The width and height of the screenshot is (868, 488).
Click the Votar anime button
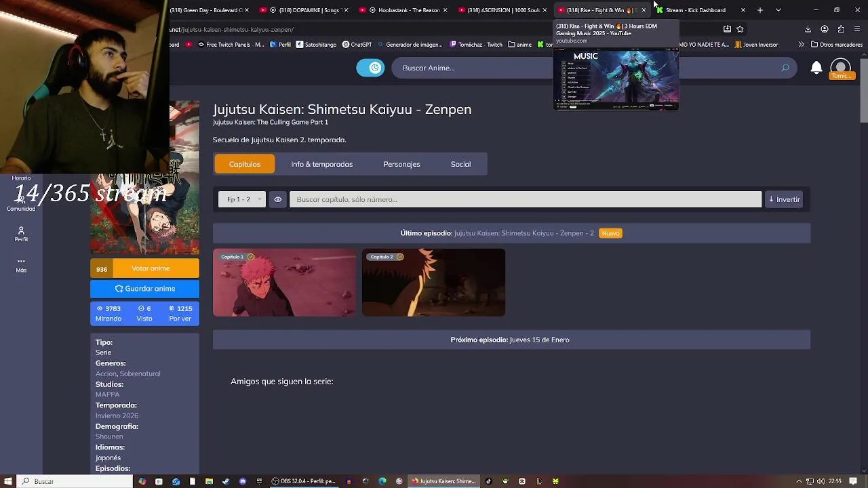click(x=151, y=268)
